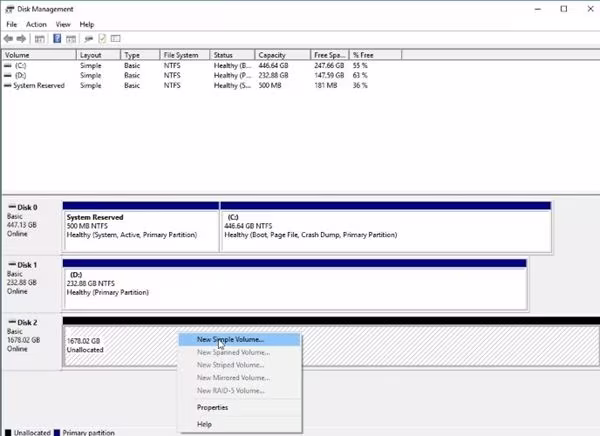Select System Reserved partition on Disk 0
This screenshot has width=600, height=436.
click(x=141, y=227)
